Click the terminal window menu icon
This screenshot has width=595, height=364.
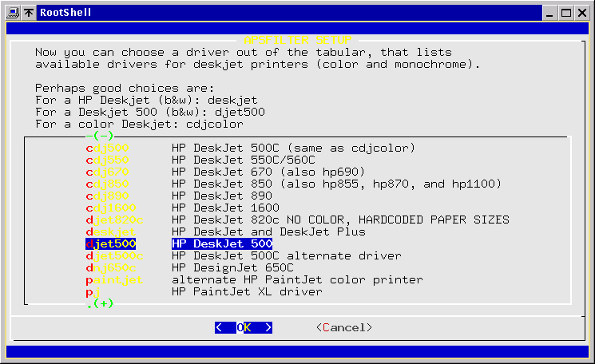click(10, 13)
